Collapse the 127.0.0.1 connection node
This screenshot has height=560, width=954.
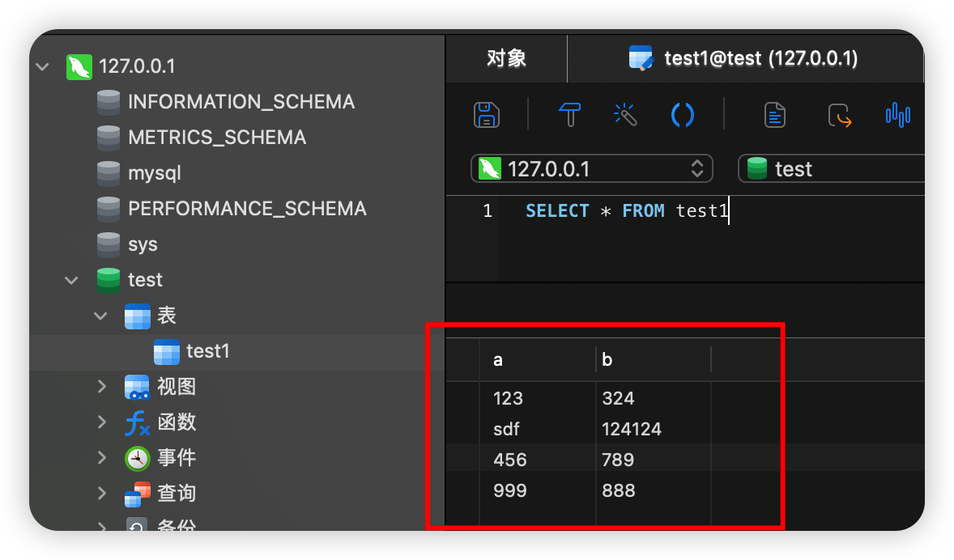point(43,66)
